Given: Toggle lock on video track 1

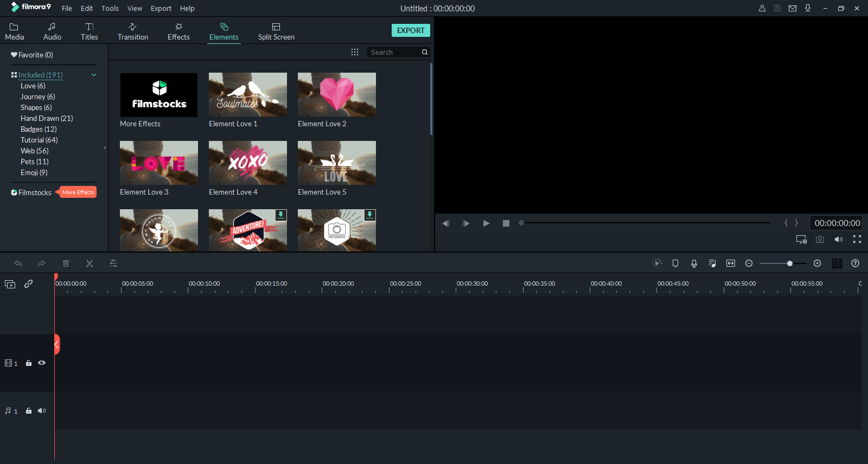Looking at the screenshot, I should point(29,363).
